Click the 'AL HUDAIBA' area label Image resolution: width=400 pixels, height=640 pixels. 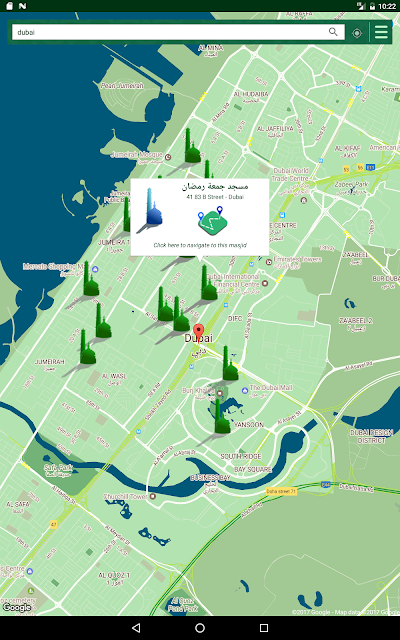[x=251, y=94]
